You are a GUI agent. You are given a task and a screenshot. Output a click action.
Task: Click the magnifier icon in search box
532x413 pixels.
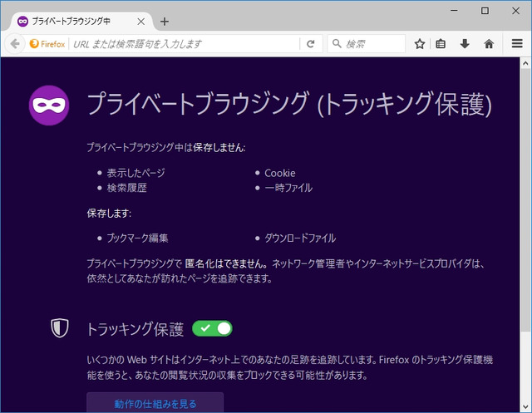pyautogui.click(x=337, y=43)
